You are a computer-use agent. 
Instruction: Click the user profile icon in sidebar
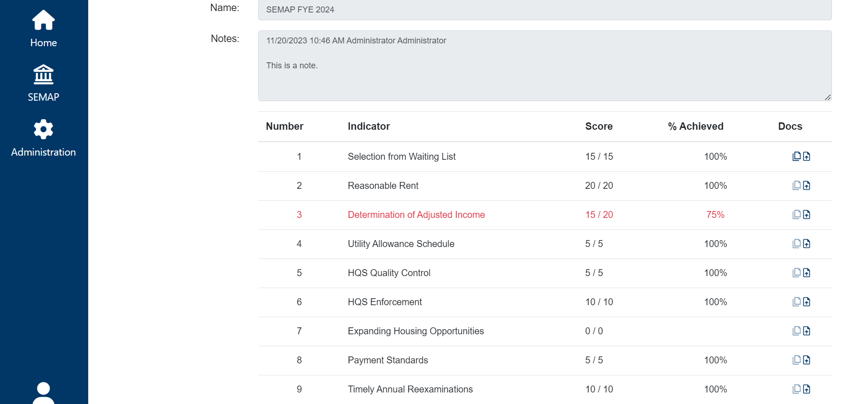[x=43, y=392]
